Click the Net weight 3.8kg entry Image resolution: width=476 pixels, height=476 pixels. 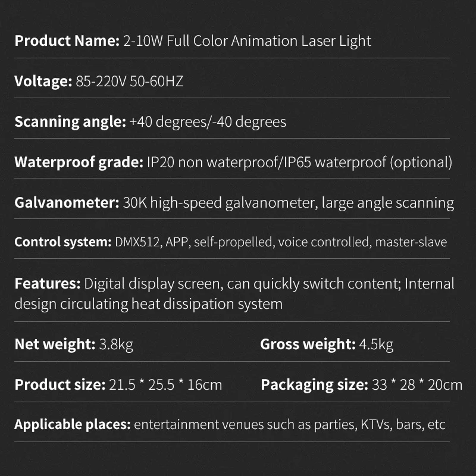click(74, 345)
